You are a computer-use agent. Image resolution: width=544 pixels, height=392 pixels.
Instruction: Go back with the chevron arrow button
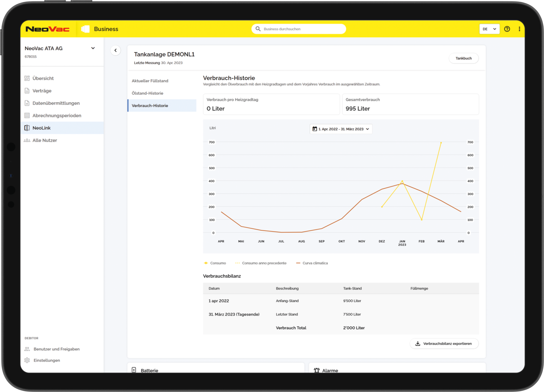tap(116, 50)
